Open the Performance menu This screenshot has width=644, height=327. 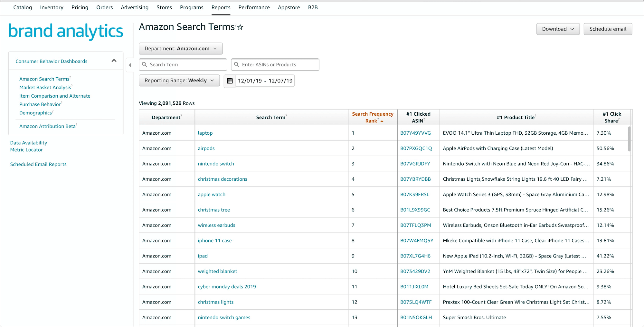pos(254,7)
